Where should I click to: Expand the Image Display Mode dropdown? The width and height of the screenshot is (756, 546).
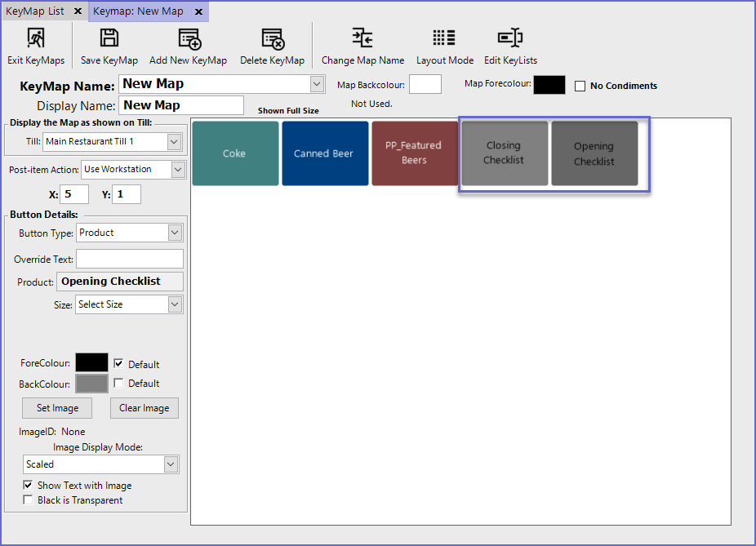171,464
